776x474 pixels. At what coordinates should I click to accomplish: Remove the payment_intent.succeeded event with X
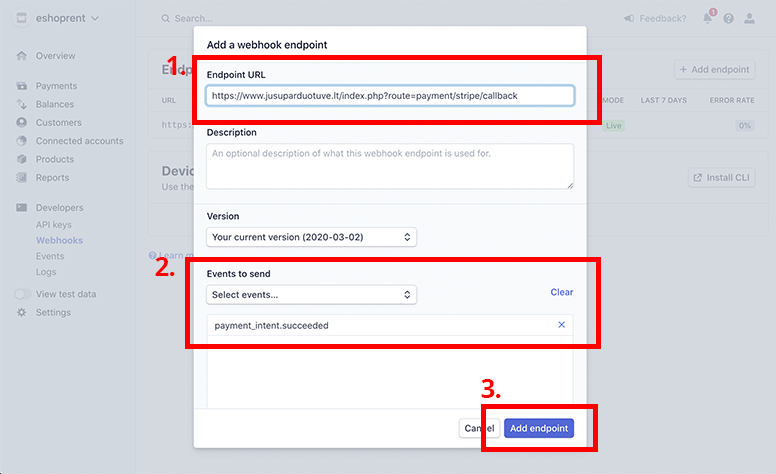pyautogui.click(x=561, y=325)
